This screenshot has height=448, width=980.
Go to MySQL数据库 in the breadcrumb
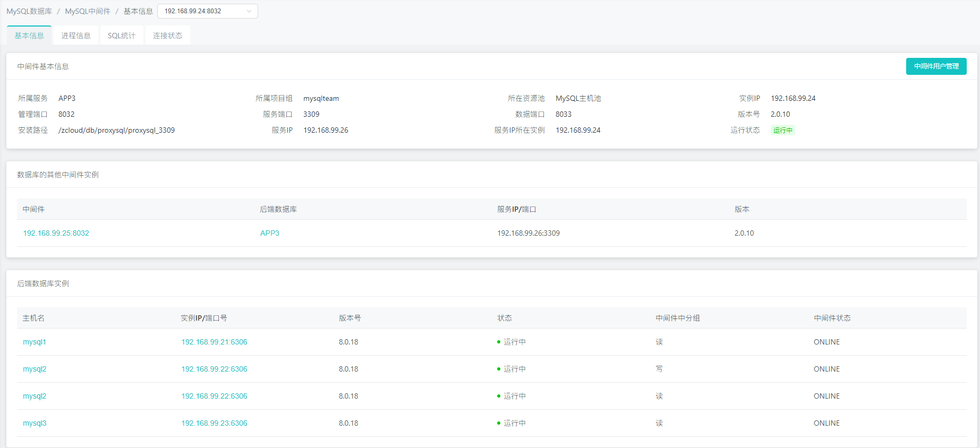(x=29, y=11)
